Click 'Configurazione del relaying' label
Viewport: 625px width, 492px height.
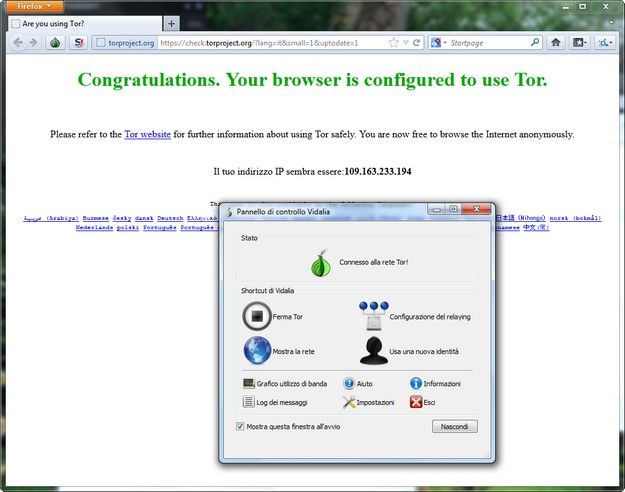click(x=430, y=317)
